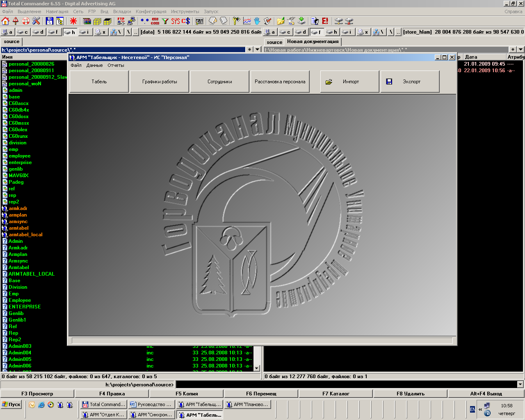Click the Графики работы button
Image resolution: width=525 pixels, height=420 pixels.
coord(160,82)
